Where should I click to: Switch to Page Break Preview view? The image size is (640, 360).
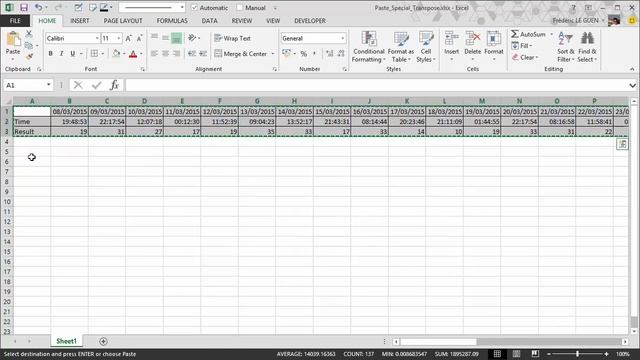point(535,354)
